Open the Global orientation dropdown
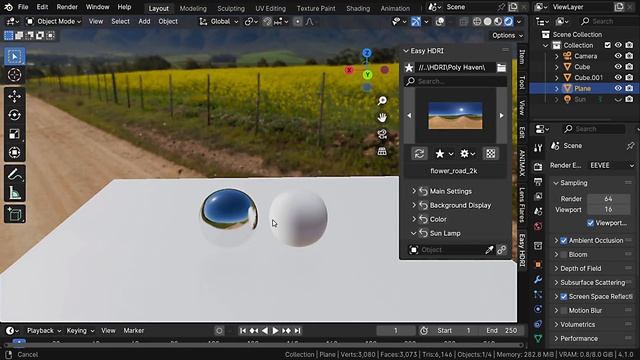Image resolution: width=640 pixels, height=360 pixels. [218, 21]
